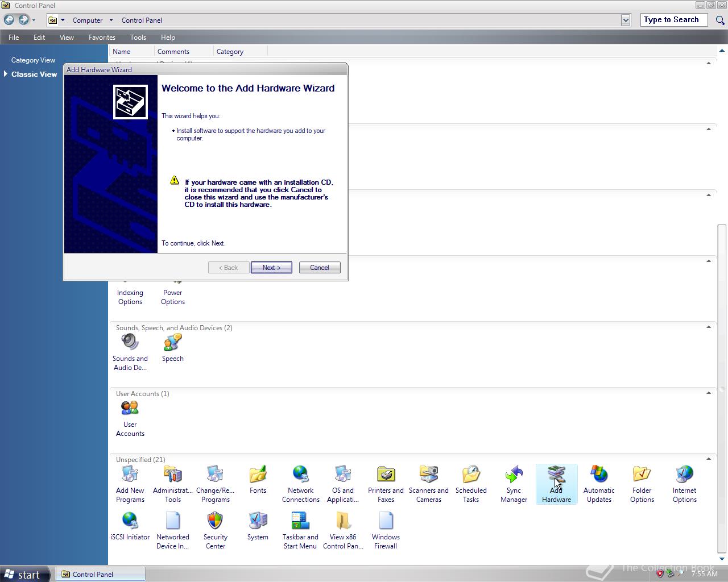This screenshot has height=582, width=728.
Task: Open OS and Applications icon
Action: tap(343, 484)
